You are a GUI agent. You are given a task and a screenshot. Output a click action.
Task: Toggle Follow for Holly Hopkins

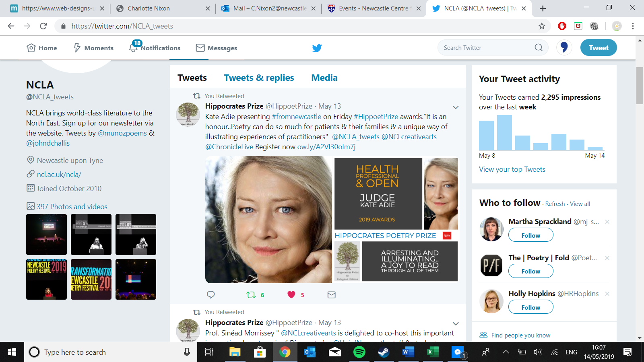pyautogui.click(x=530, y=307)
